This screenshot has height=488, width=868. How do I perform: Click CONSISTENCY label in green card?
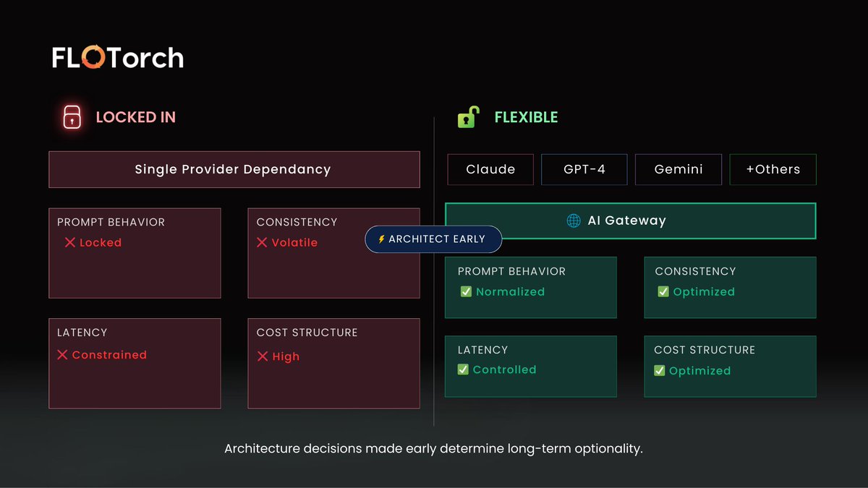coord(695,271)
